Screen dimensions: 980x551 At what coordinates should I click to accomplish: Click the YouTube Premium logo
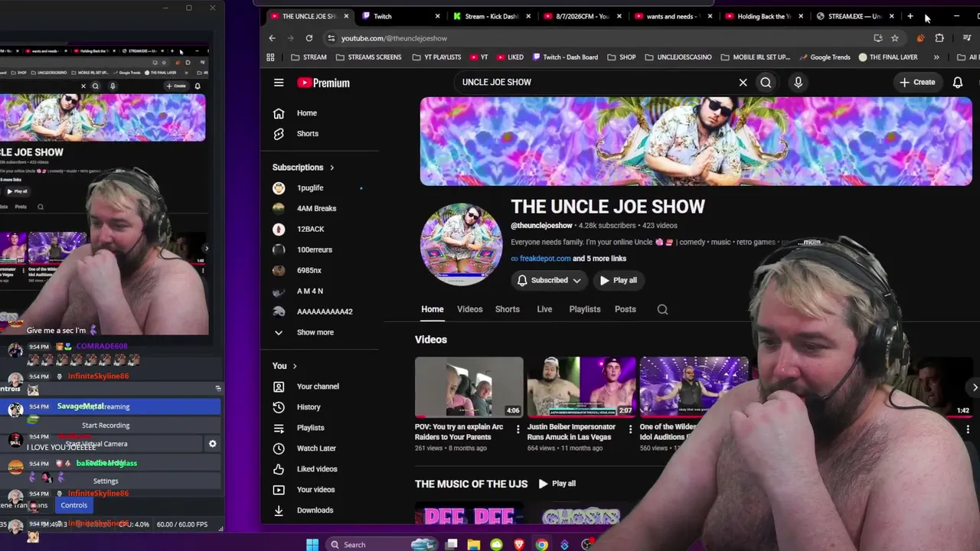tap(323, 83)
